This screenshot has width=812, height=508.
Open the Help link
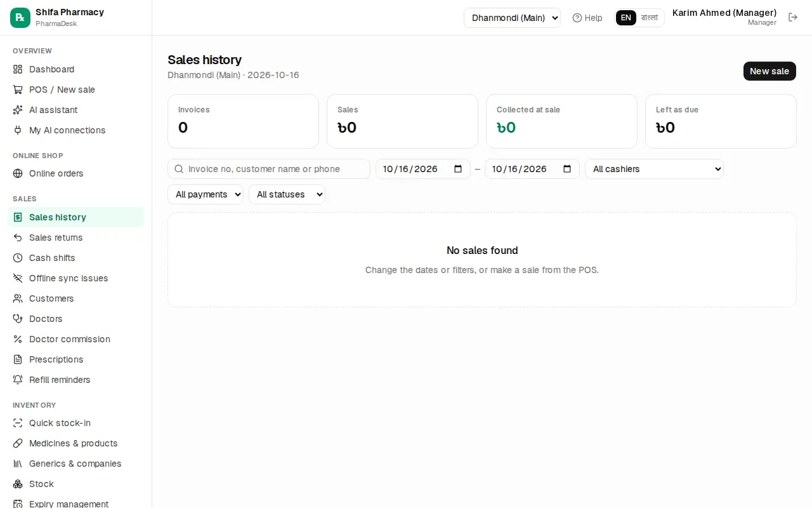tap(587, 18)
